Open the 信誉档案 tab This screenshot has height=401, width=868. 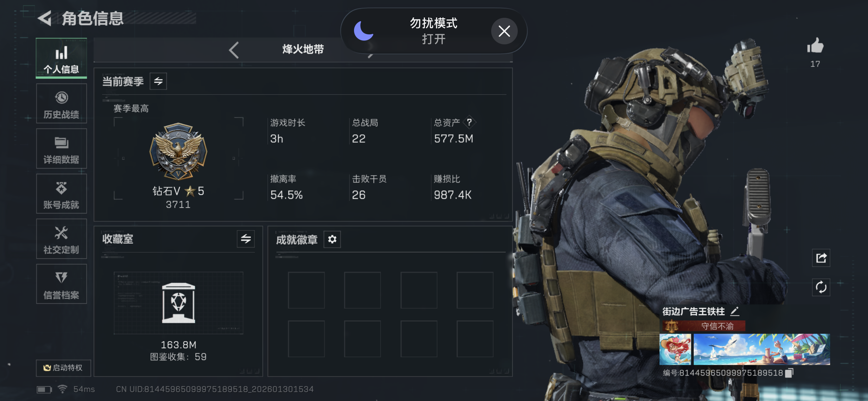(61, 284)
